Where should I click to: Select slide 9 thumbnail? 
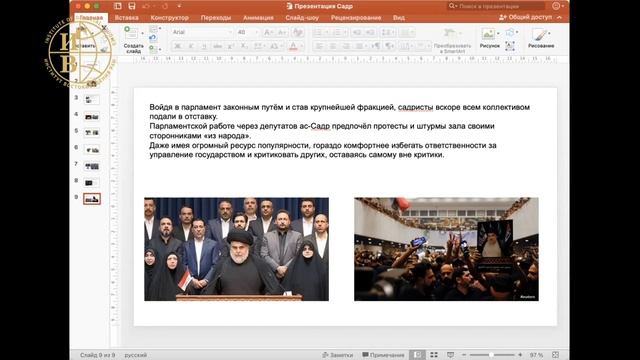92,199
